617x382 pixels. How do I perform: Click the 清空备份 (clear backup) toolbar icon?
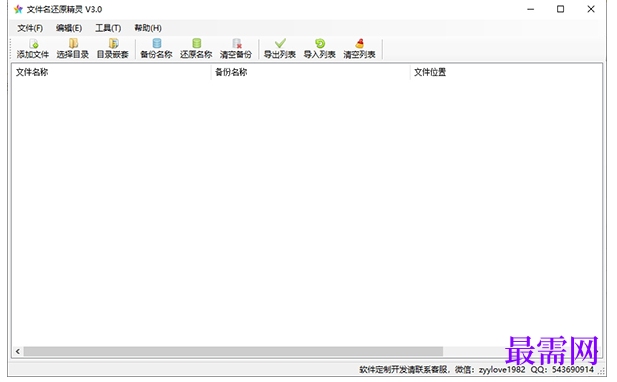pyautogui.click(x=236, y=44)
